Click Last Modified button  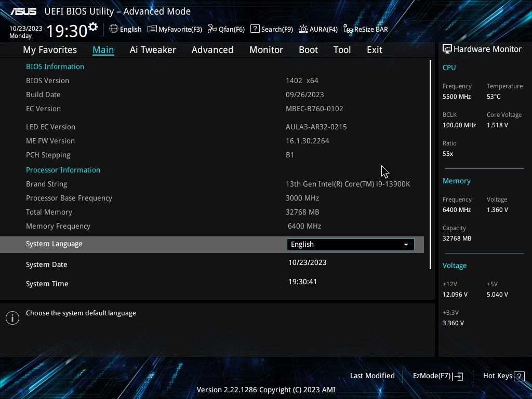[x=372, y=376]
